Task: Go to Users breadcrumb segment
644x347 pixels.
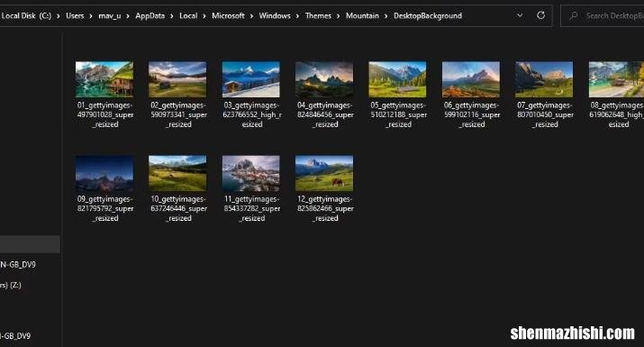Action: tap(75, 15)
